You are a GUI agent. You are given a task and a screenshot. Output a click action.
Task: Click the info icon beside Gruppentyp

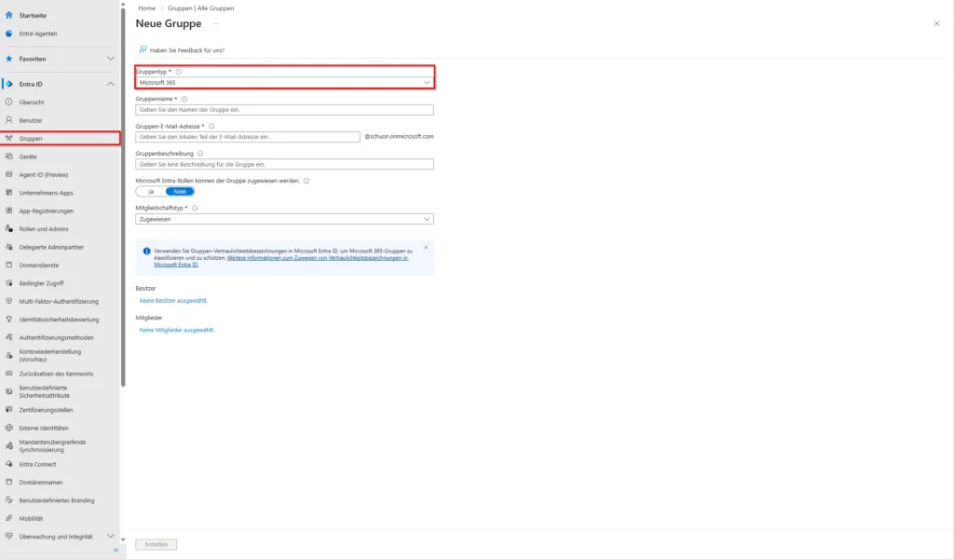(x=178, y=72)
